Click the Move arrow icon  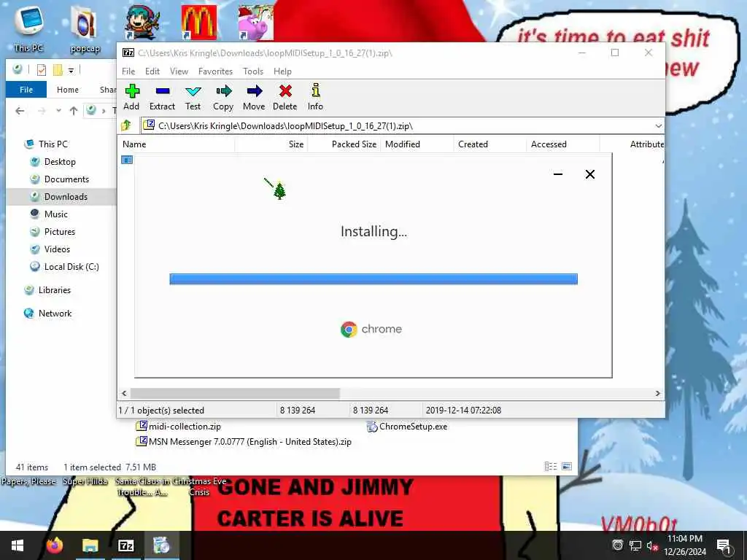tap(254, 97)
